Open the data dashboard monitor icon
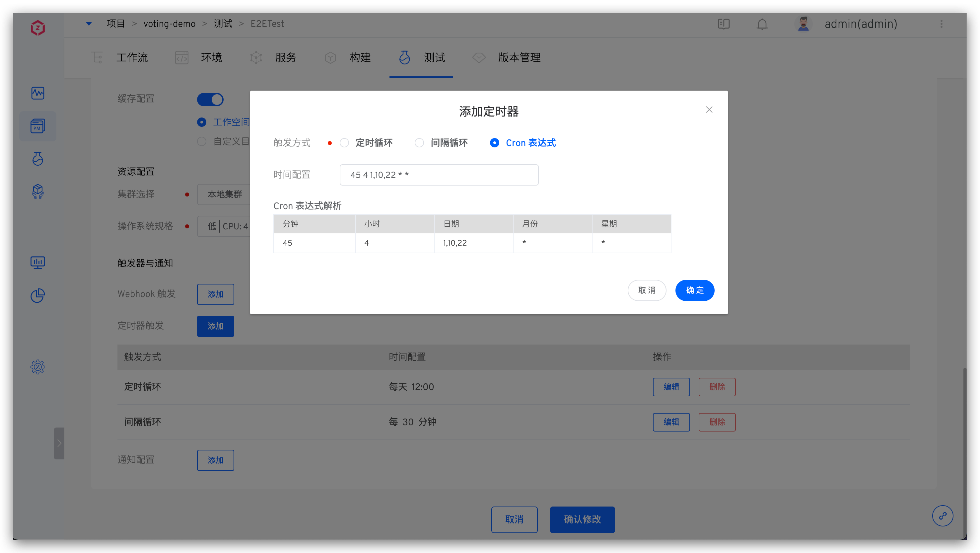The width and height of the screenshot is (980, 553). point(38,263)
